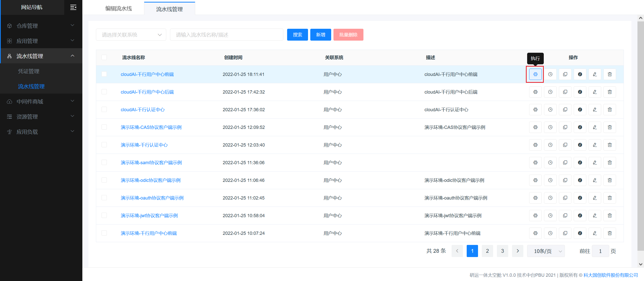Expand the 资源管理 sidebar menu
Image resolution: width=644 pixels, height=281 pixels.
[41, 117]
